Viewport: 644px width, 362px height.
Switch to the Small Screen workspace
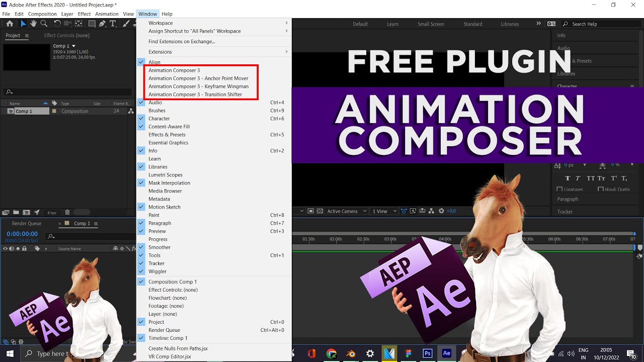431,24
